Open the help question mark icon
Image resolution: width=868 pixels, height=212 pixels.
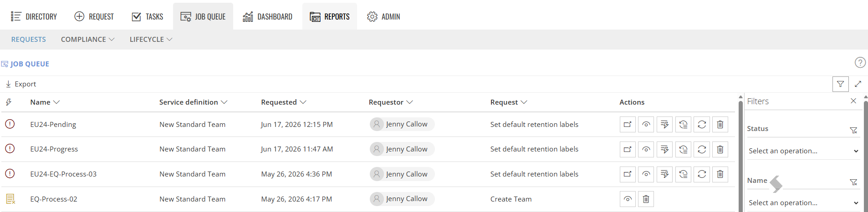point(860,62)
